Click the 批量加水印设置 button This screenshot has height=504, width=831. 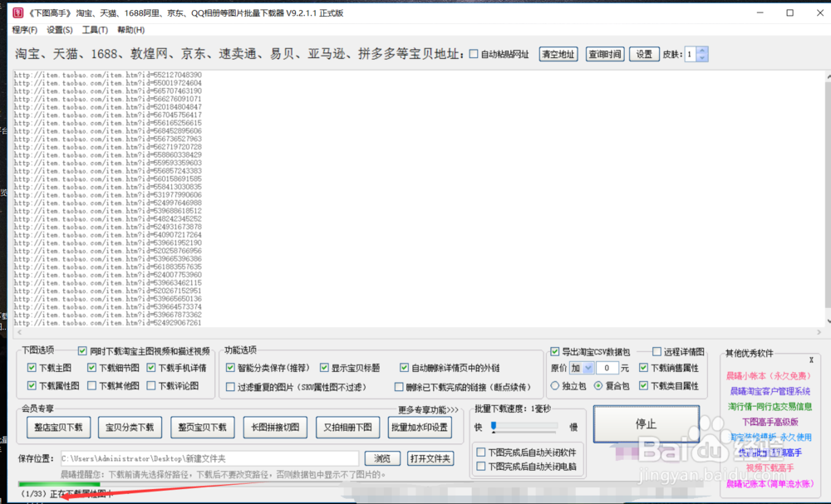tap(420, 428)
